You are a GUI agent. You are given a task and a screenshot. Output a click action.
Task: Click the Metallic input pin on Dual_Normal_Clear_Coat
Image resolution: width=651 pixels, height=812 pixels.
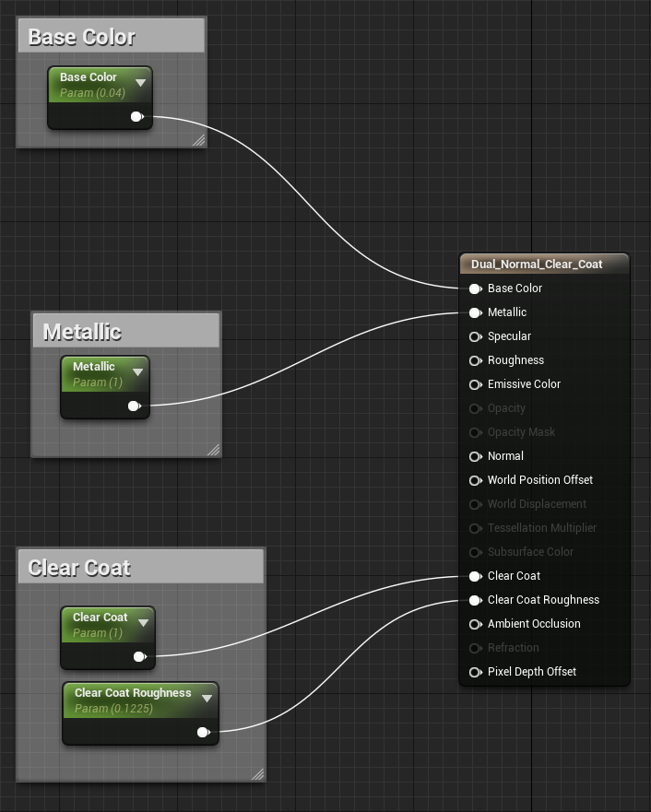(x=476, y=312)
